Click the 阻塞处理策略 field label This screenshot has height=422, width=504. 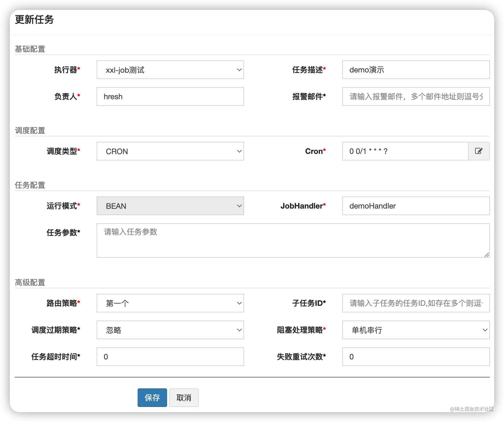(x=301, y=330)
